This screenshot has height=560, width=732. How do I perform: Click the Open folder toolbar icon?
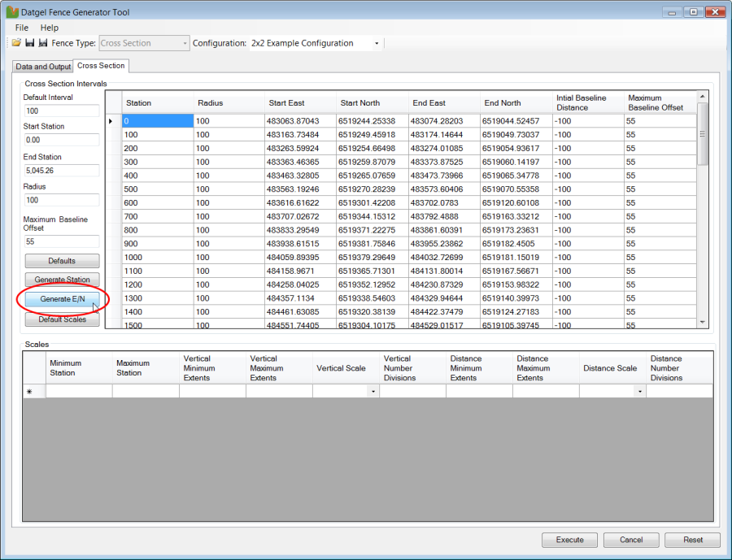click(16, 43)
